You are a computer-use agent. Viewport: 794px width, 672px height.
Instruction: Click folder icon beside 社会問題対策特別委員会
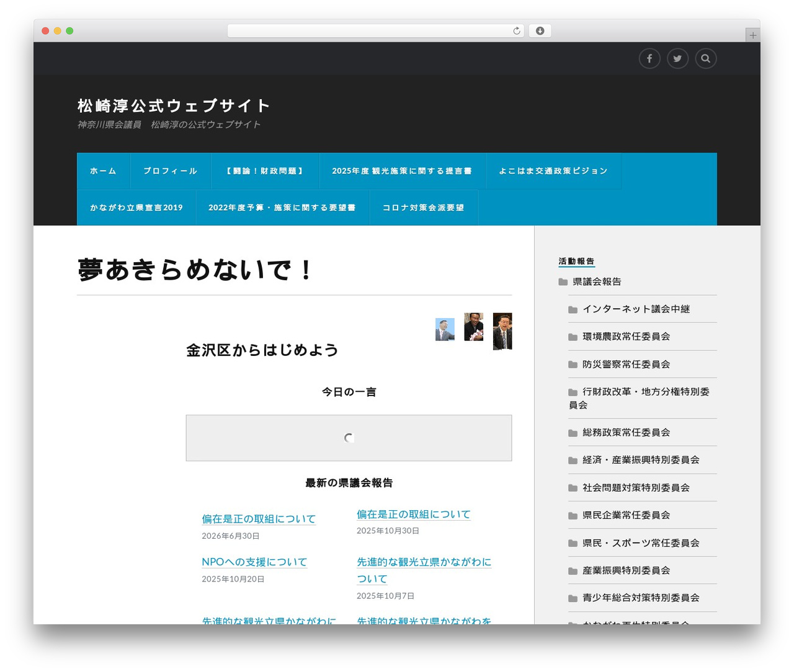pyautogui.click(x=573, y=488)
